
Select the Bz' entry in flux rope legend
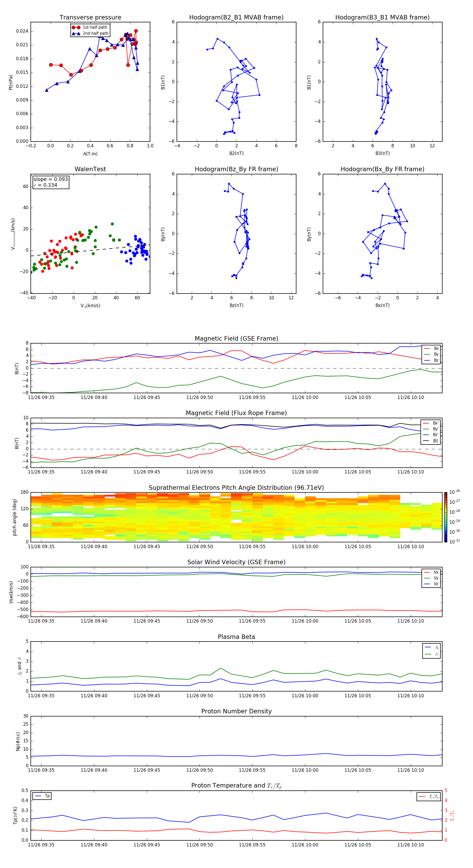click(x=431, y=435)
